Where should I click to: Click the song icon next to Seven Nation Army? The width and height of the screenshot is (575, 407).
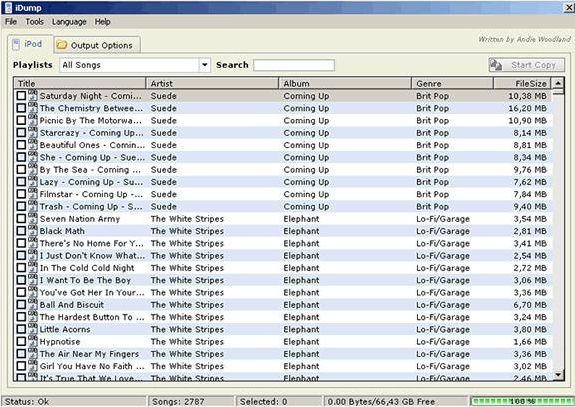click(x=33, y=219)
